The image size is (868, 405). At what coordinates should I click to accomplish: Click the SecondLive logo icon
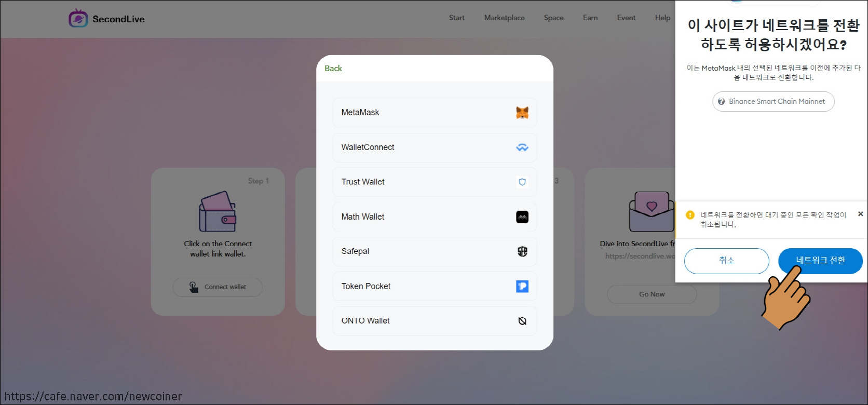[x=78, y=19]
